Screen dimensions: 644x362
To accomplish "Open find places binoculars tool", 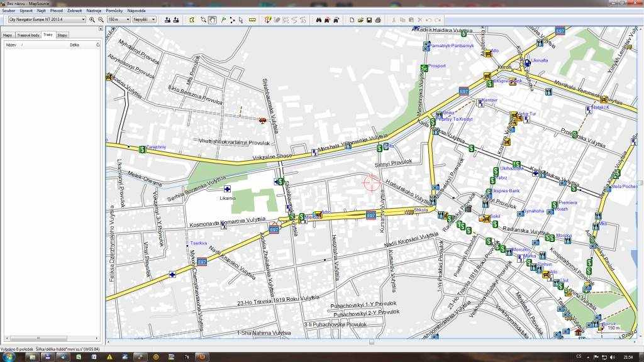I will click(319, 19).
